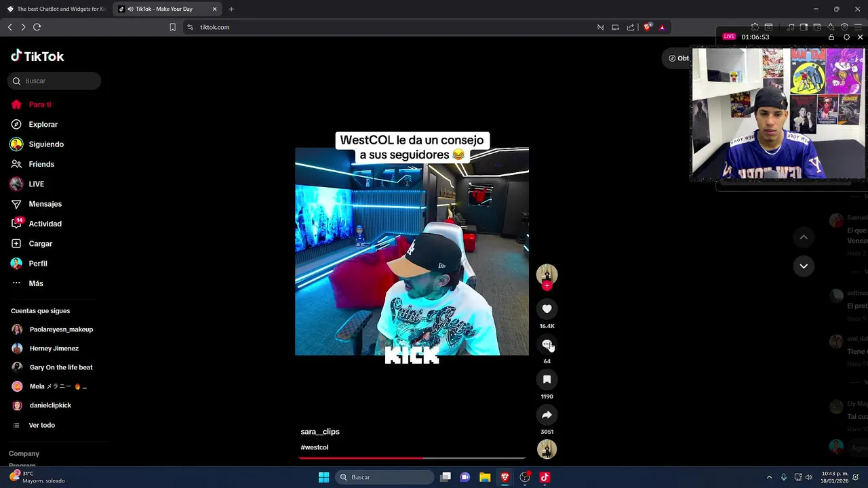Seek on the video progress bar

[x=412, y=458]
